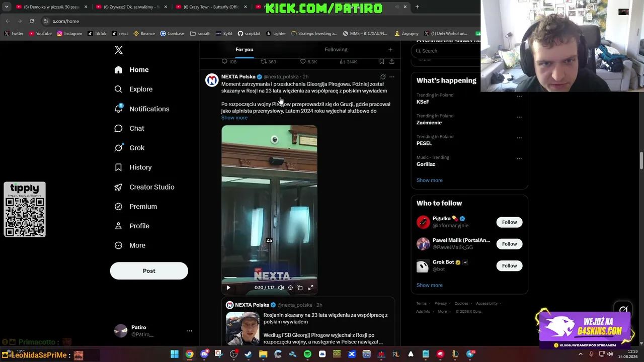Switch to the Demolka w pizzerii browser tab
The height and width of the screenshot is (362, 644).
pos(51,7)
